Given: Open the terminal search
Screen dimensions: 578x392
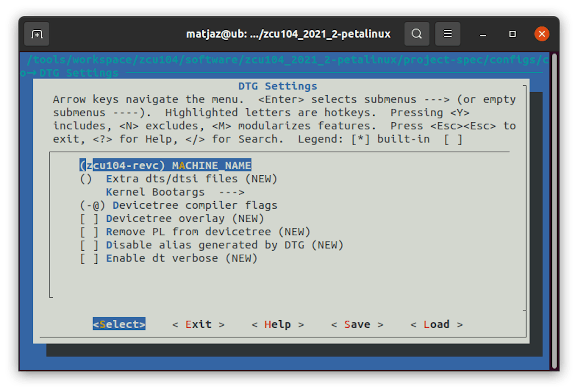Looking at the screenshot, I should pyautogui.click(x=417, y=33).
